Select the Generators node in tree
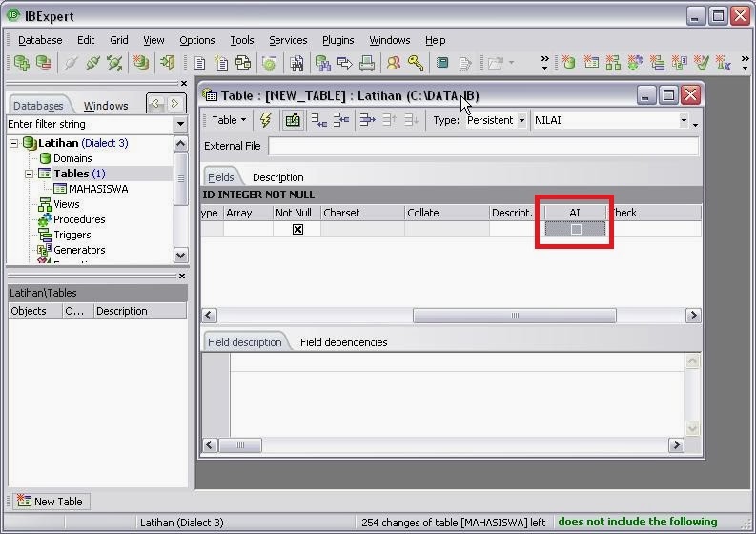This screenshot has width=756, height=534. coord(79,250)
